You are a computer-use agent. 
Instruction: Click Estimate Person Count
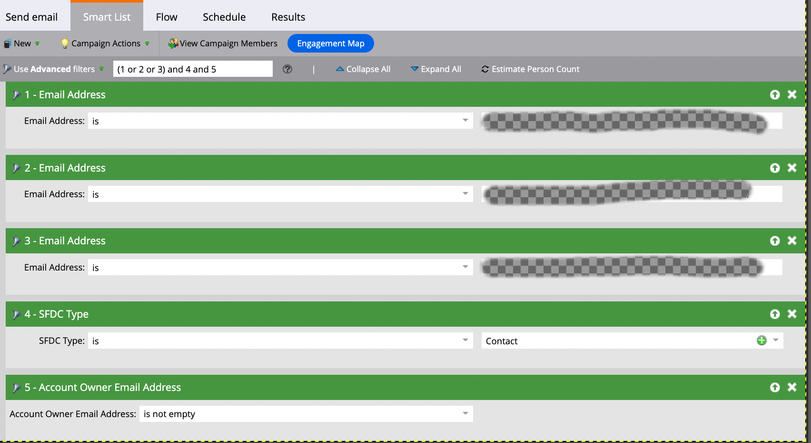(x=530, y=69)
